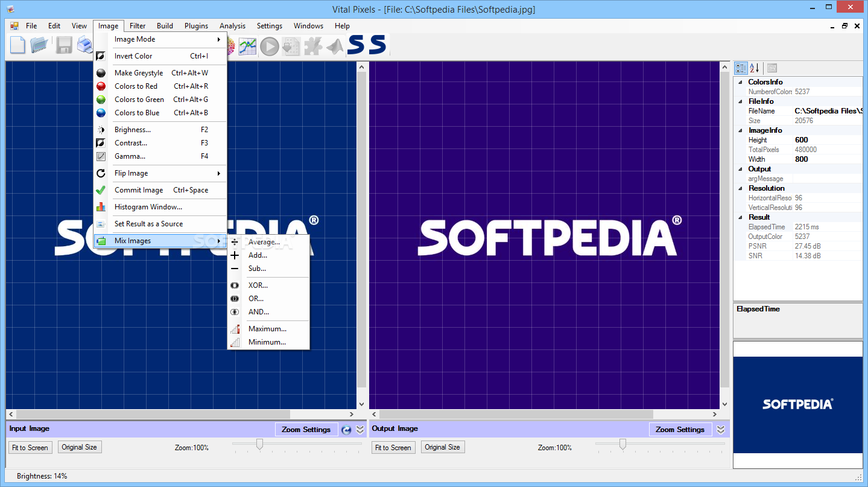This screenshot has height=487, width=868.
Task: Choose OR... in Mix Images submenu
Action: [268, 299]
